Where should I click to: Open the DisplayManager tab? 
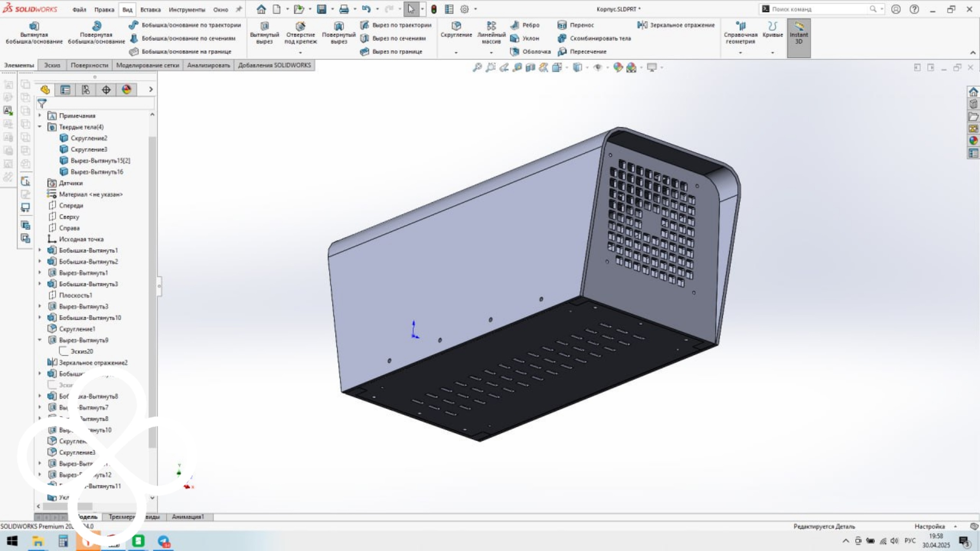coord(127,90)
